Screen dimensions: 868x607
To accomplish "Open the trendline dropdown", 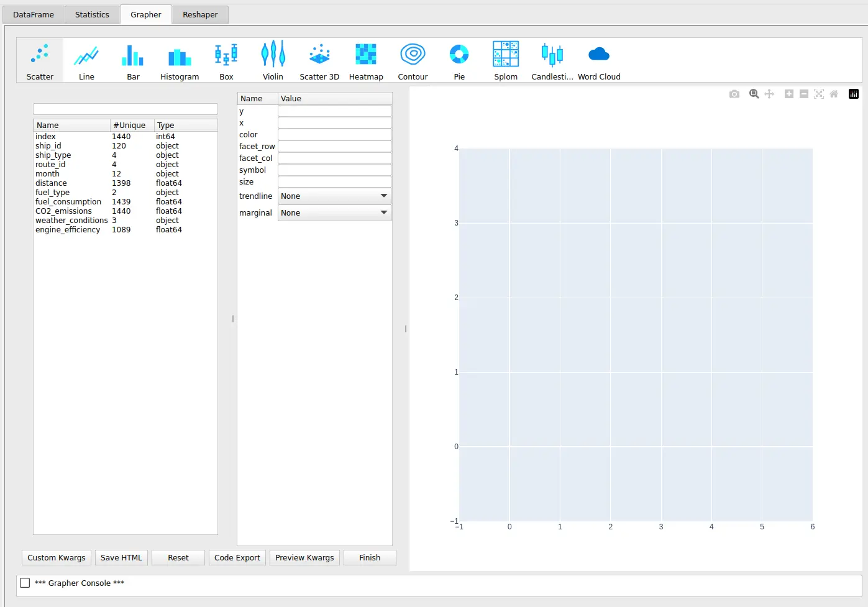I will tap(334, 196).
